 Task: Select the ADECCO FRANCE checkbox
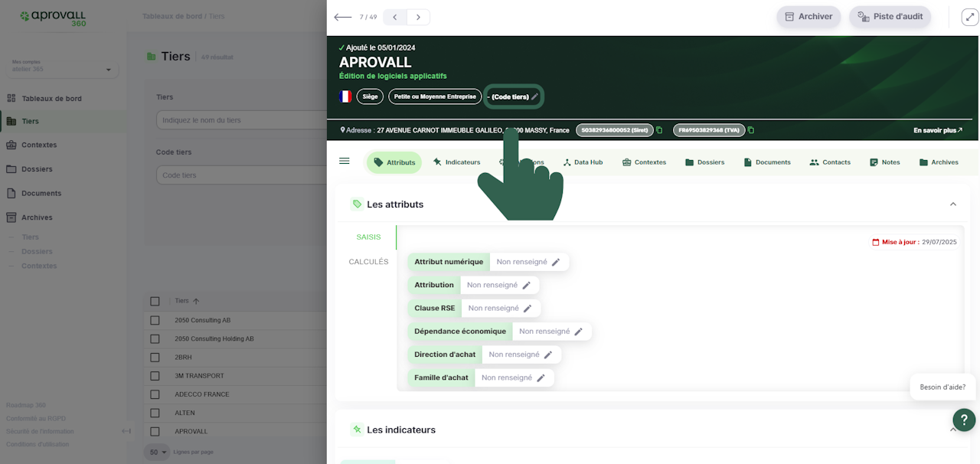coord(155,394)
